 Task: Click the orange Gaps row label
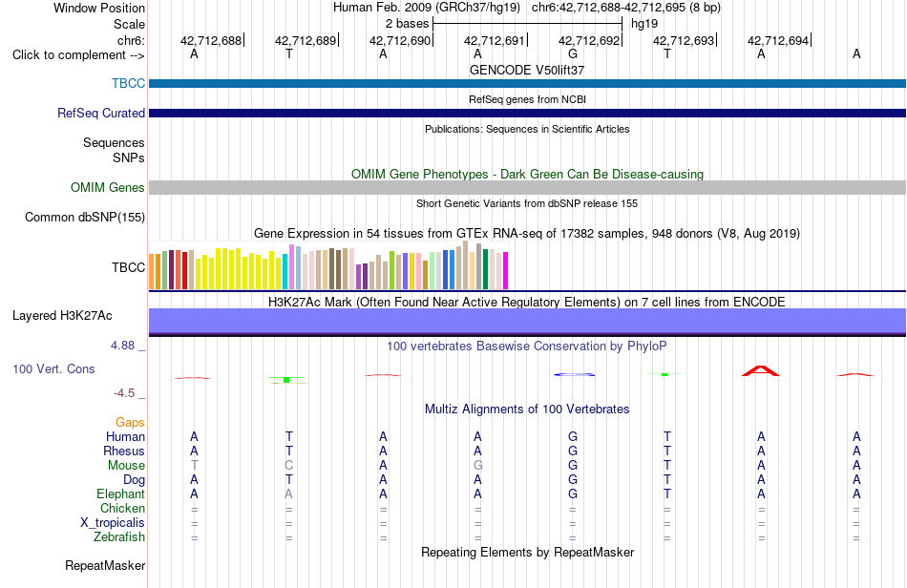130,423
